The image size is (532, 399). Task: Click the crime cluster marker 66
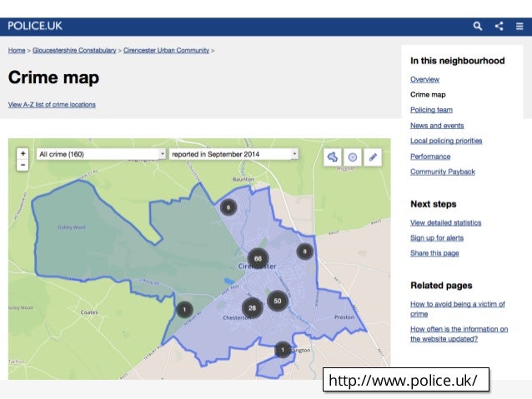[258, 259]
